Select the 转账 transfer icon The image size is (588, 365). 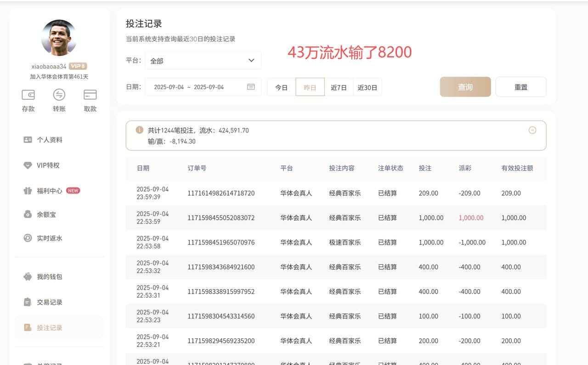59,100
